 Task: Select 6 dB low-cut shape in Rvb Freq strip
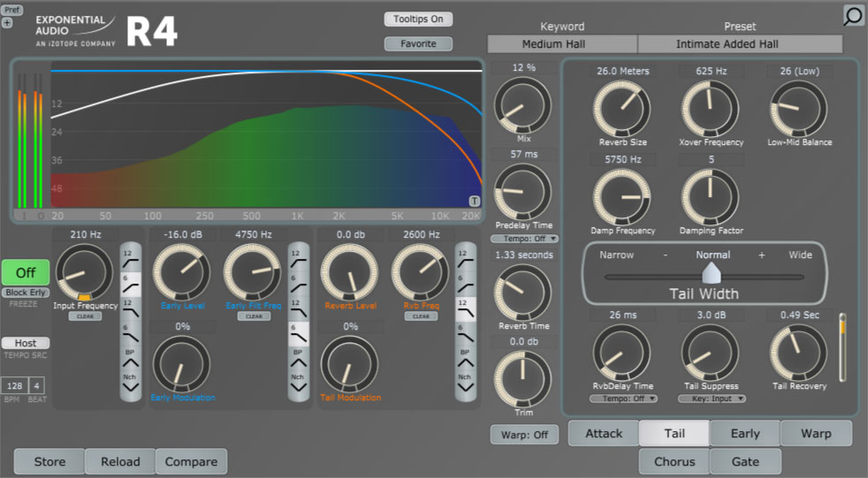[466, 285]
